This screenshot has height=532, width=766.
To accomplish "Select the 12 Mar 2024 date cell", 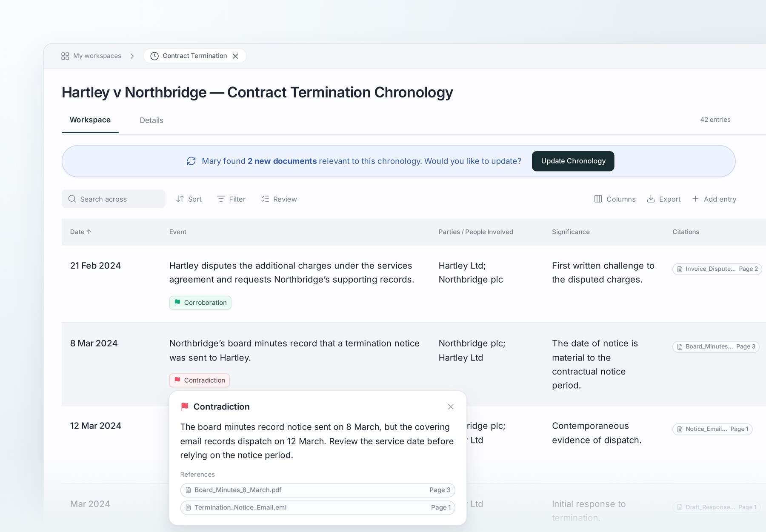I will pyautogui.click(x=95, y=426).
